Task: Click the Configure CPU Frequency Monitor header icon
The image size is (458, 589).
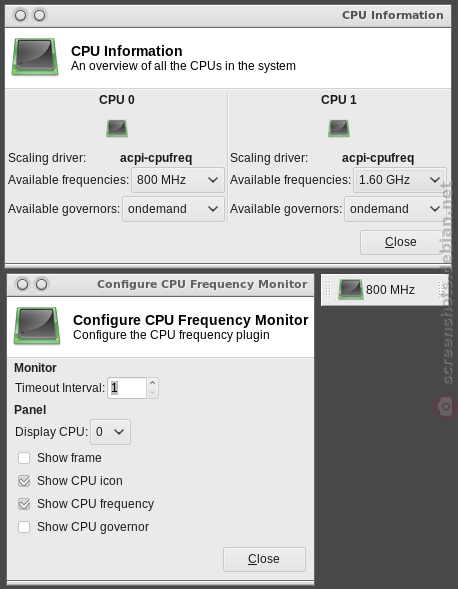Action: click(37, 326)
